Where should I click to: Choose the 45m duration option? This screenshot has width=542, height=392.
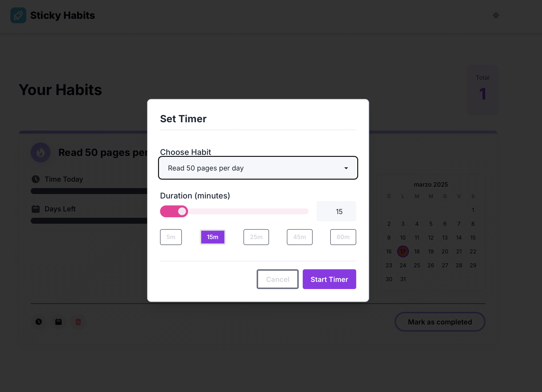click(x=299, y=237)
